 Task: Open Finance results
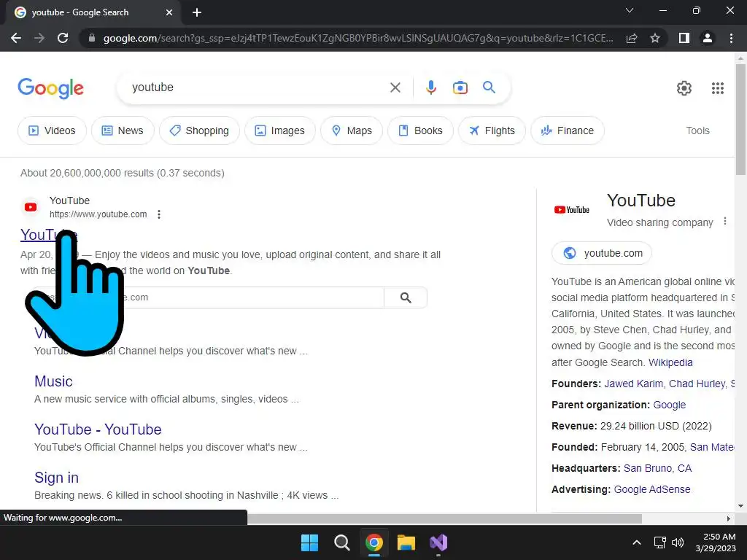(x=567, y=131)
